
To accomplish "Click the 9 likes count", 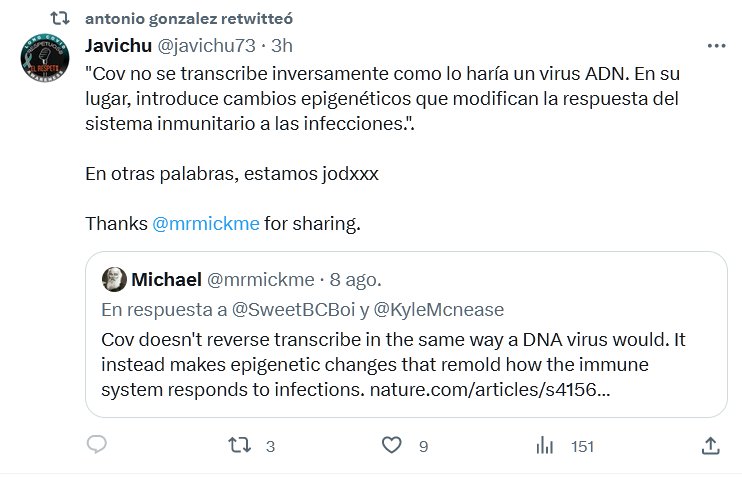I will click(x=423, y=447).
